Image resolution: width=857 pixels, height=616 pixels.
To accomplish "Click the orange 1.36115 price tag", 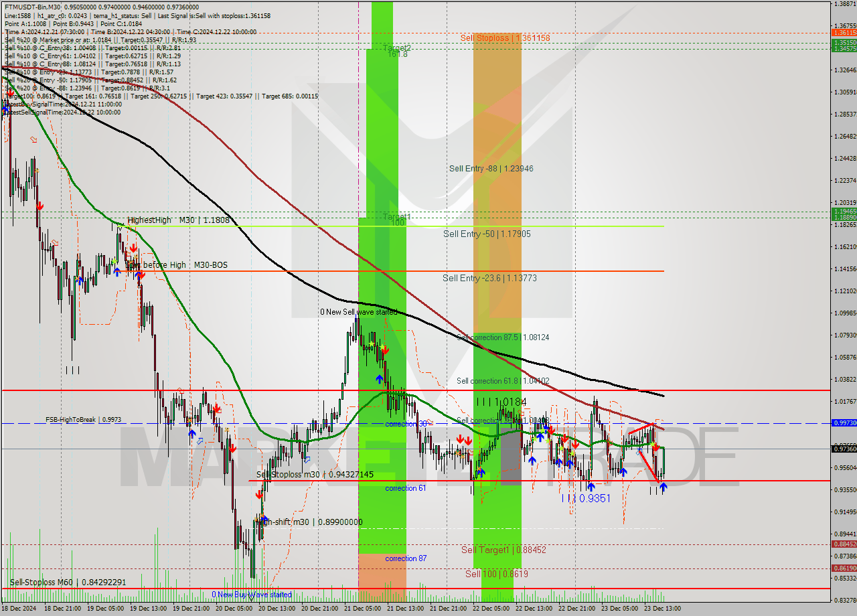I will (843, 32).
